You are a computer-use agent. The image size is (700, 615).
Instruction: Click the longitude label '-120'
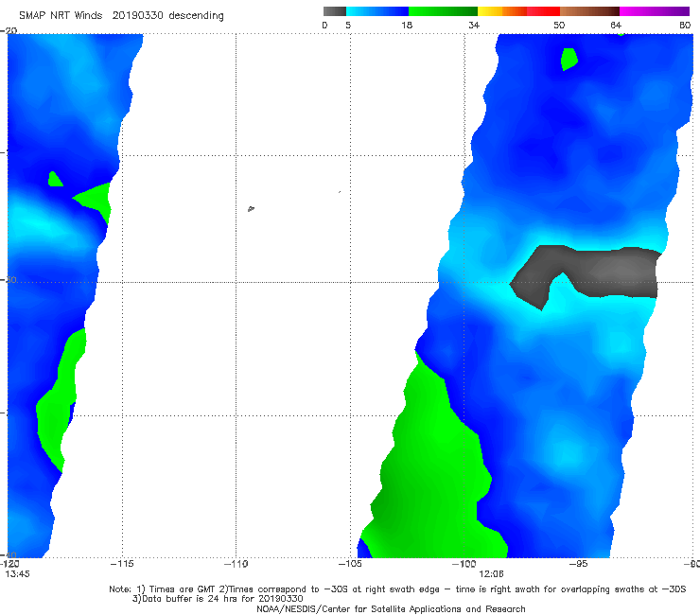(x=9, y=564)
